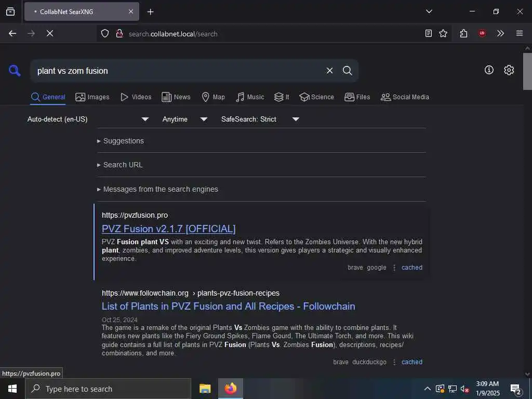Open cached version of PVZ Fusion result

pos(412,268)
